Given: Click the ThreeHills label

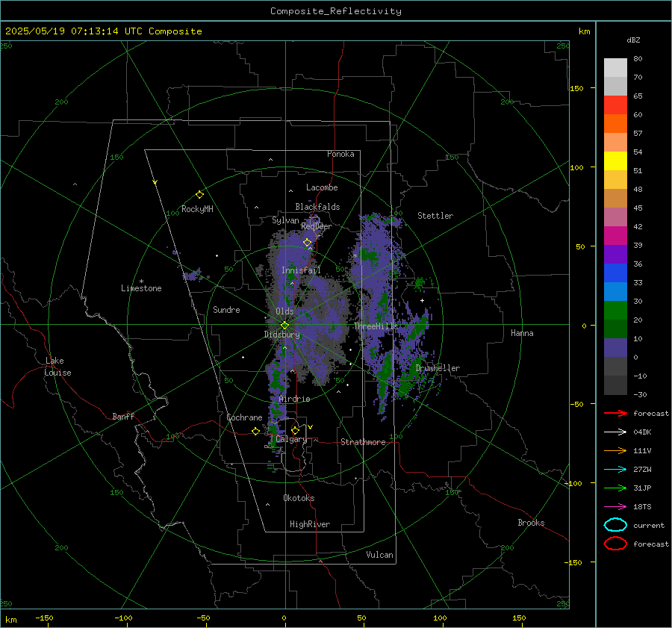Looking at the screenshot, I should (x=376, y=326).
